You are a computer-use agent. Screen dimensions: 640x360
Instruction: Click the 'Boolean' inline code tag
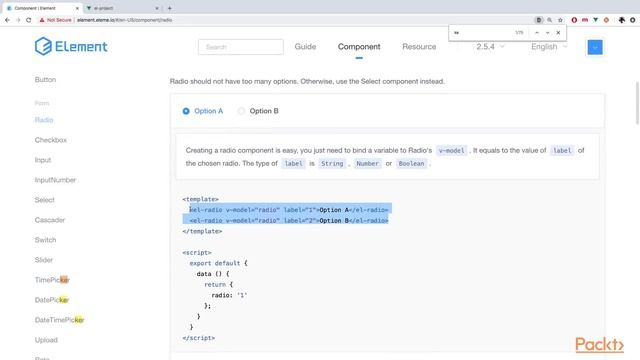411,164
